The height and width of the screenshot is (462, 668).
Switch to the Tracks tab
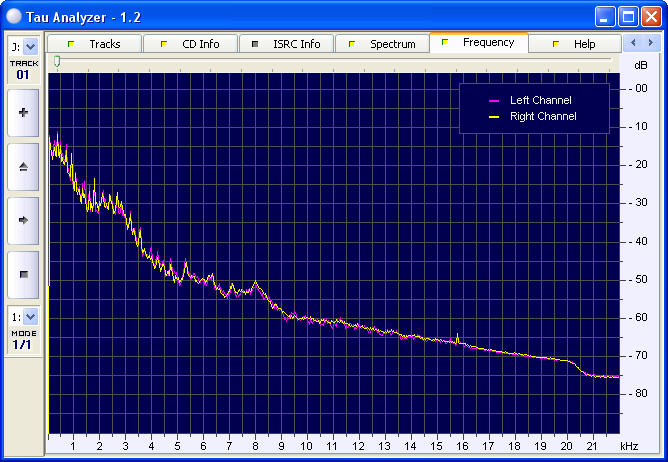(94, 44)
